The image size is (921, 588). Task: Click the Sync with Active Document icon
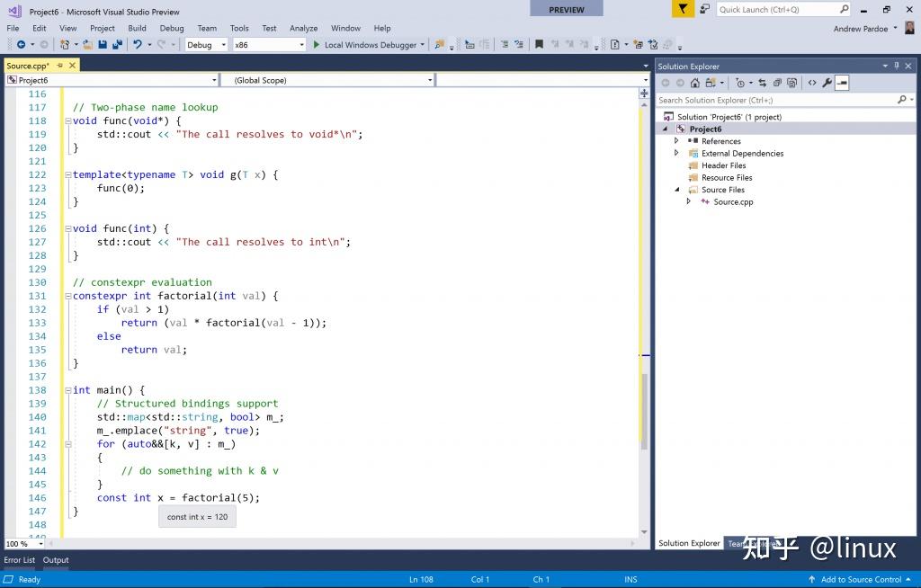[x=763, y=83]
